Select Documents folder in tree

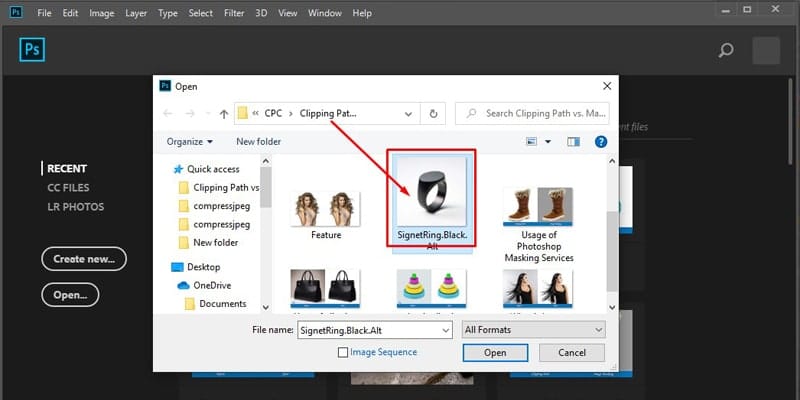point(216,304)
